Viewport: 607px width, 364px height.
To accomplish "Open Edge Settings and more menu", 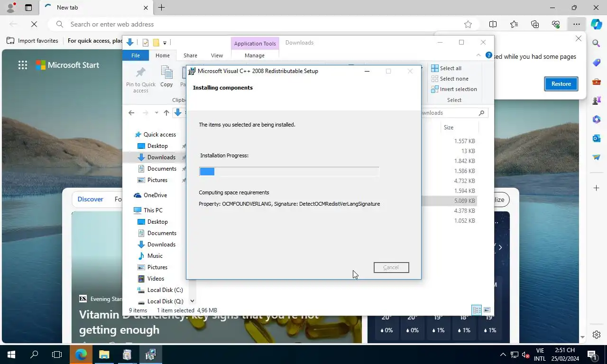I will [576, 24].
